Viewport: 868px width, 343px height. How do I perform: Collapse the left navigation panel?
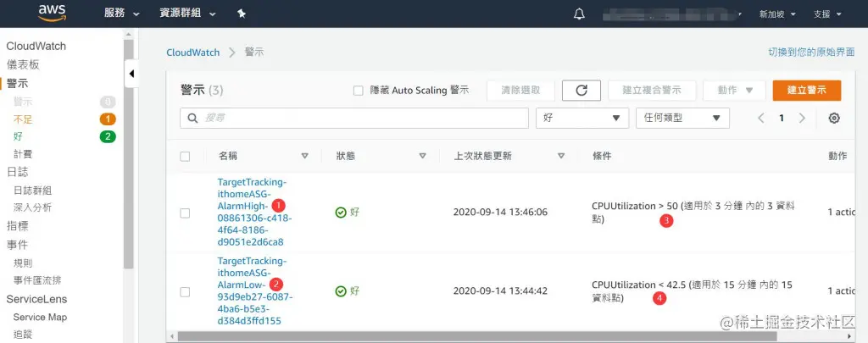tap(131, 74)
